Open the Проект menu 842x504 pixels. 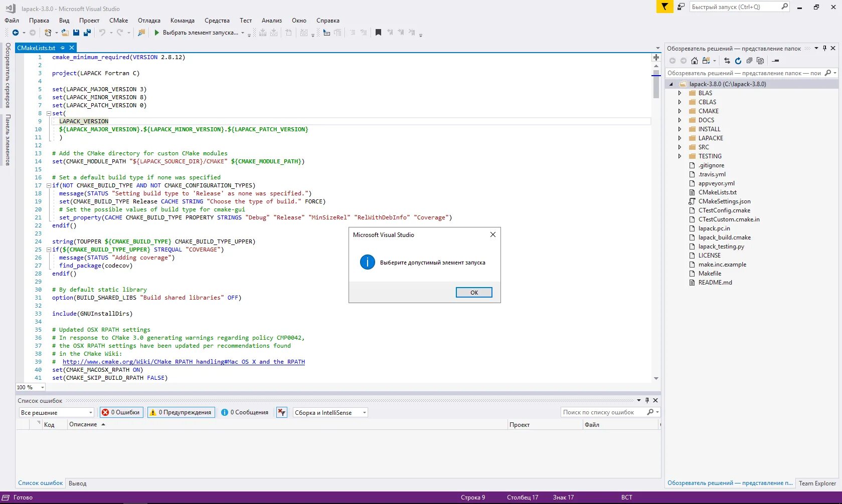[x=89, y=21]
